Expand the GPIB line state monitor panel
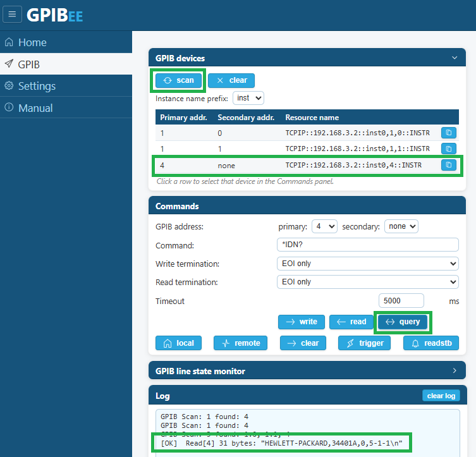 pyautogui.click(x=455, y=370)
